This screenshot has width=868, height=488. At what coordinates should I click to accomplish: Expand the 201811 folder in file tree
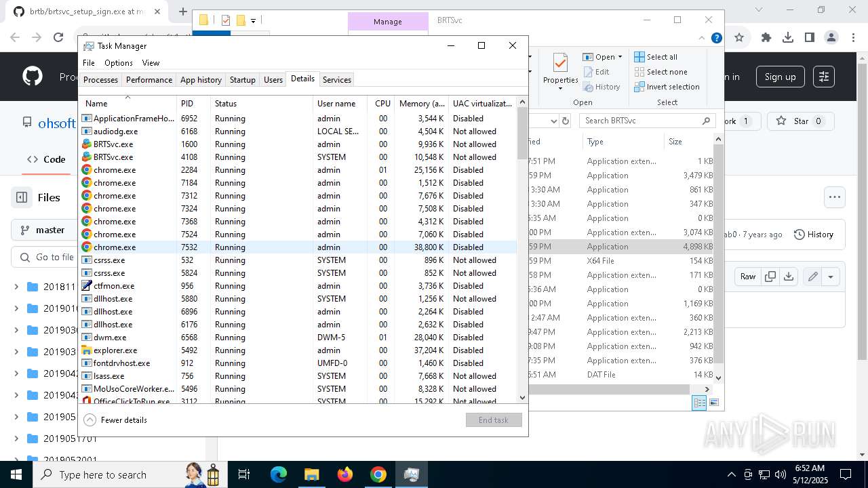(x=16, y=287)
